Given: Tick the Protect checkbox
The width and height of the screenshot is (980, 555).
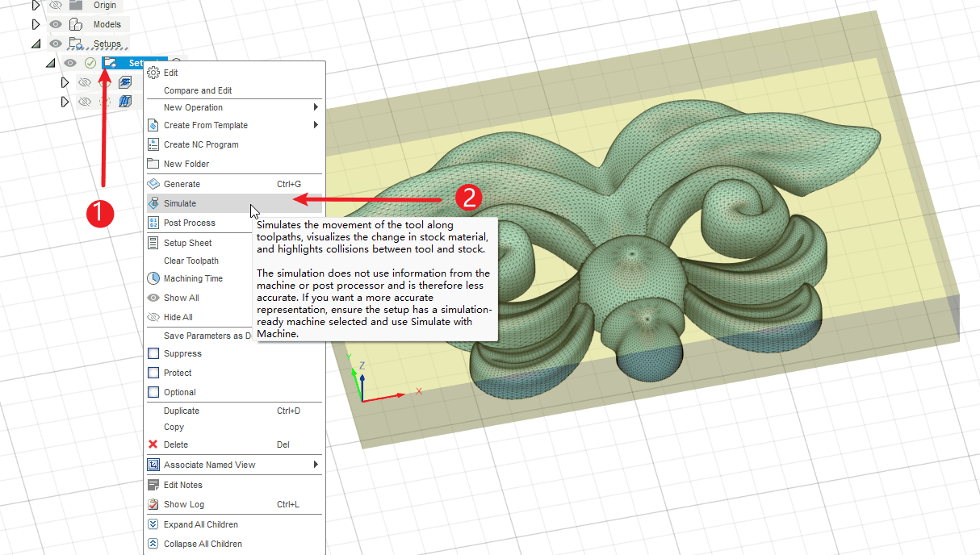Looking at the screenshot, I should (x=153, y=373).
